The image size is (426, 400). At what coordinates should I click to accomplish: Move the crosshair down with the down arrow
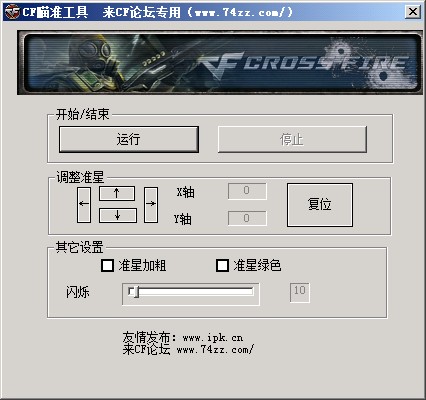118,215
